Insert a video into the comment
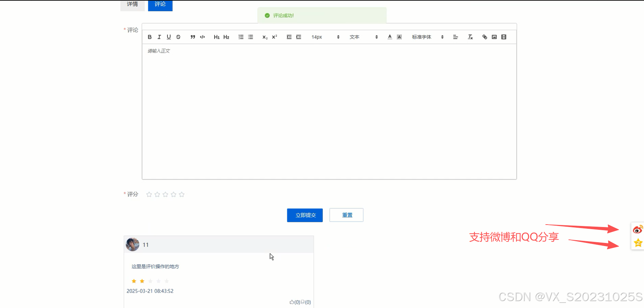This screenshot has width=644, height=308. pos(504,37)
